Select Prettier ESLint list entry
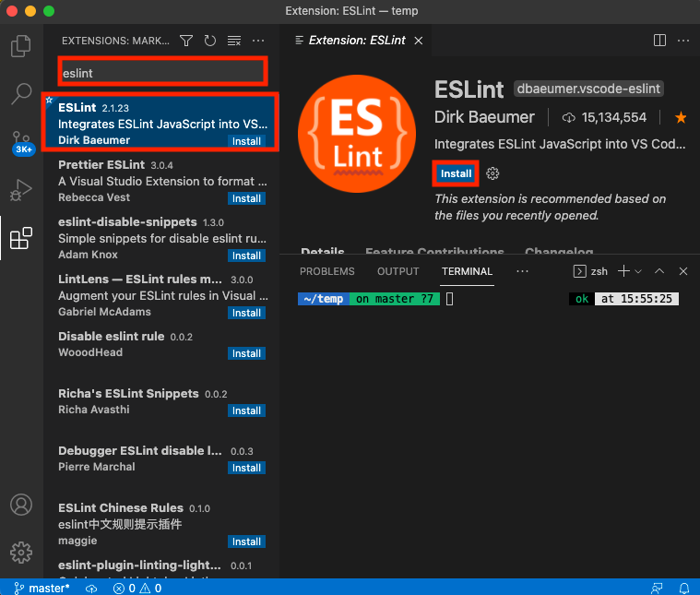700x595 pixels. (161, 181)
